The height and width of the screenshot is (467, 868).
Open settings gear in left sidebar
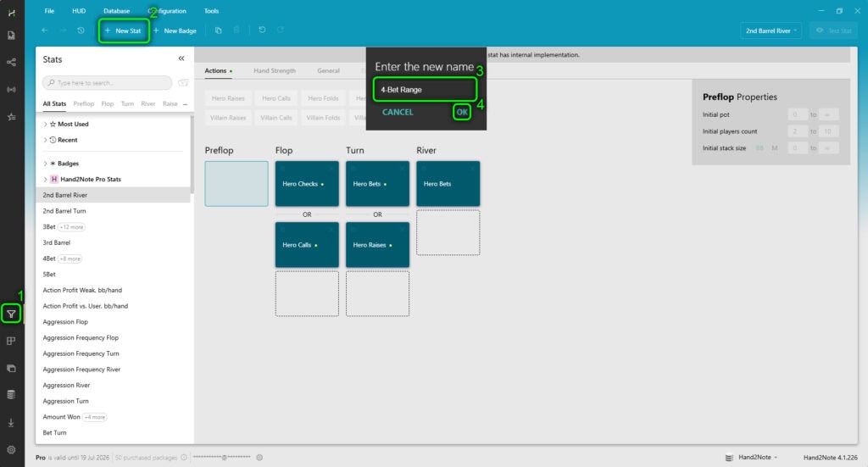coord(11,449)
